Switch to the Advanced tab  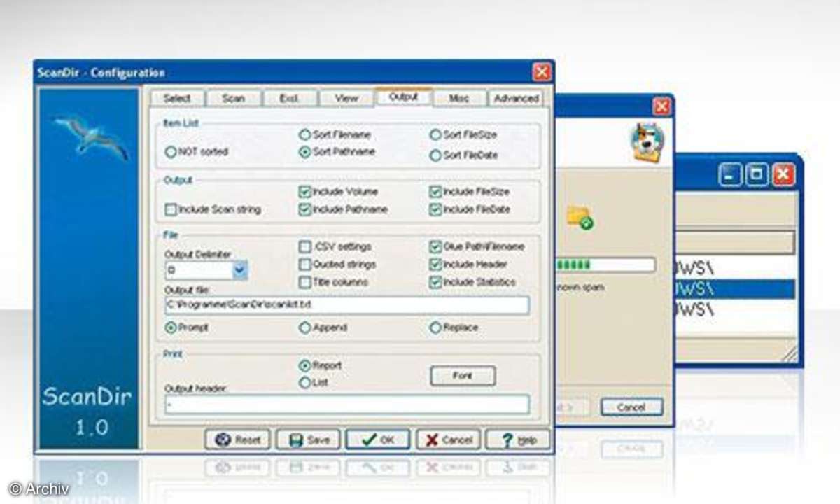tap(516, 99)
